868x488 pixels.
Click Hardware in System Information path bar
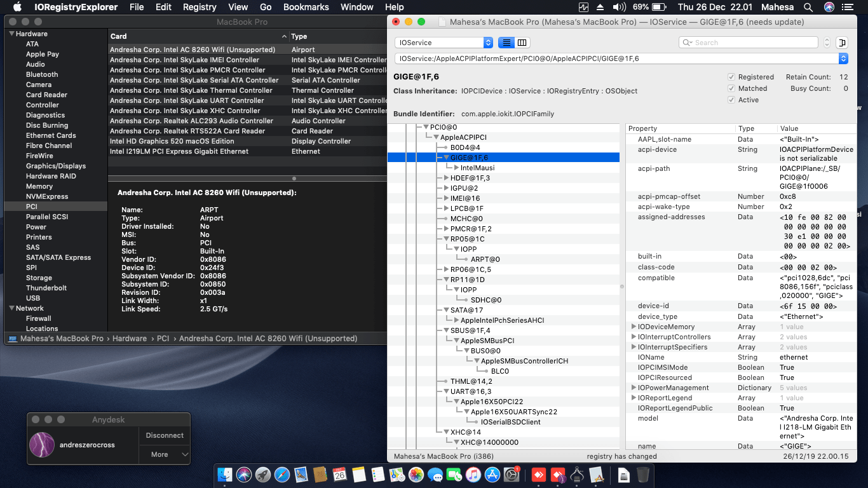[x=130, y=339]
